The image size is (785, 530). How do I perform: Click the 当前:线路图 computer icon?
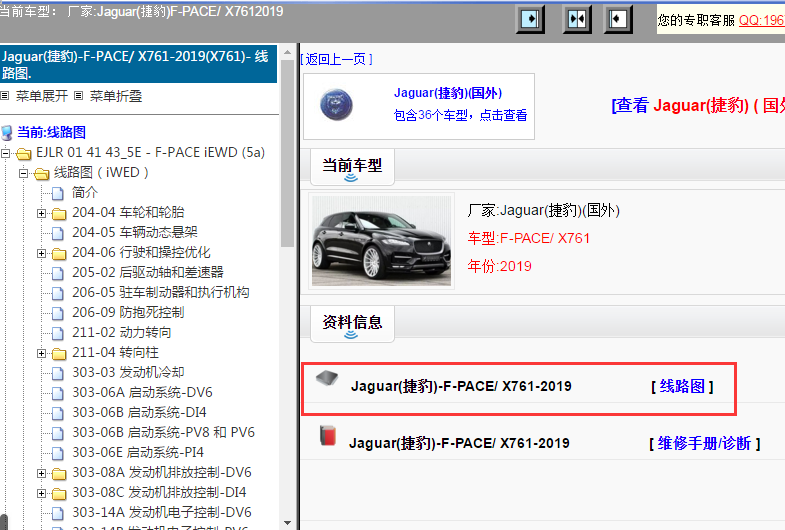(7, 133)
